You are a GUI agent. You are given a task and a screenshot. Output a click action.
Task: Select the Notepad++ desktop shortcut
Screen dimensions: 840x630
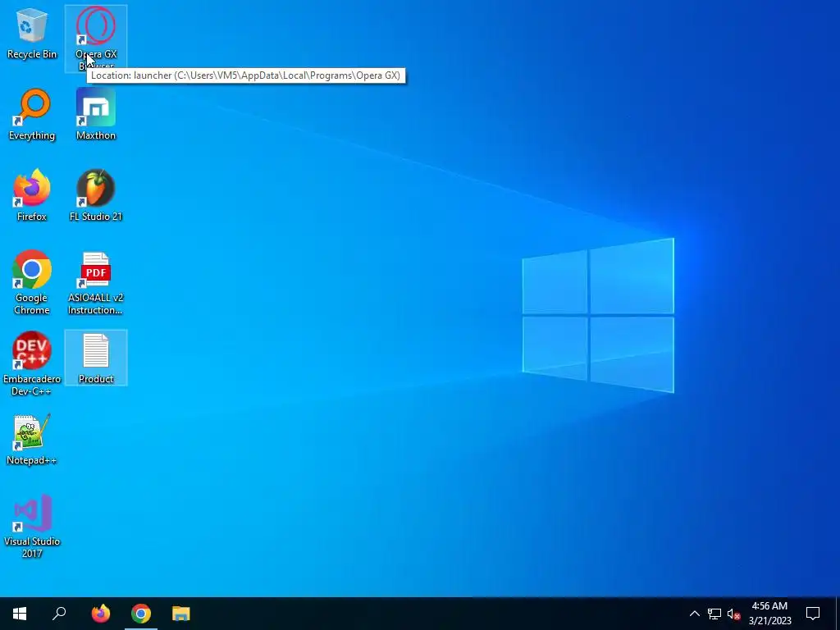coord(32,440)
